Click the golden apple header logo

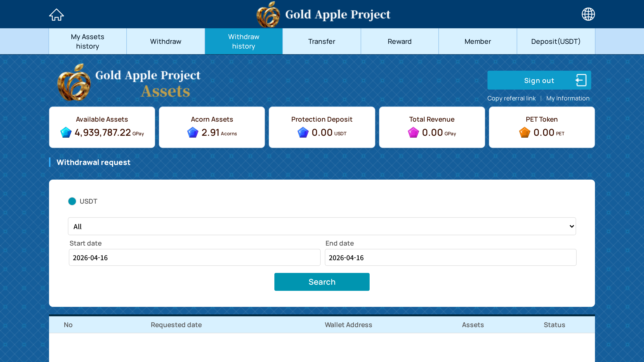[x=268, y=15]
